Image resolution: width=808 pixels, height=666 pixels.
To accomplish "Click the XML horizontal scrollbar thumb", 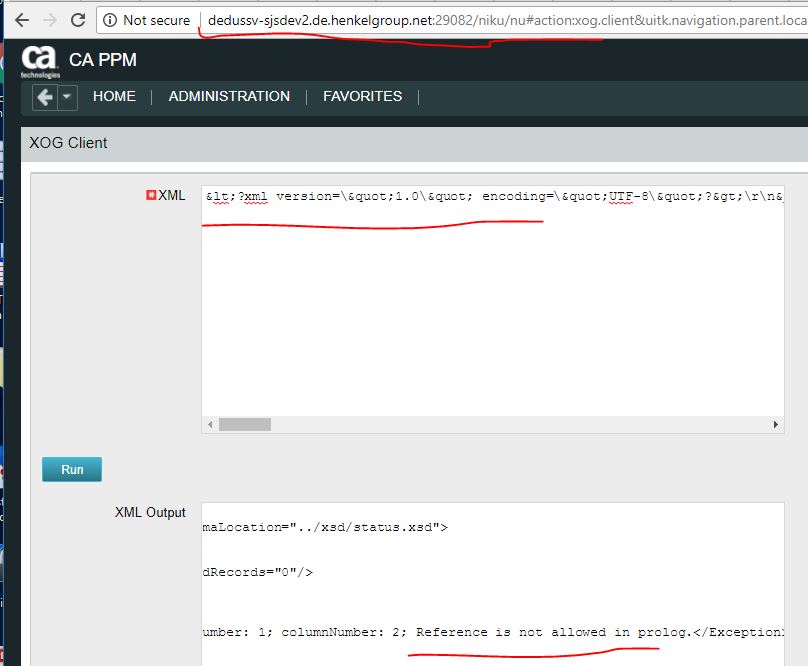I will tap(245, 424).
